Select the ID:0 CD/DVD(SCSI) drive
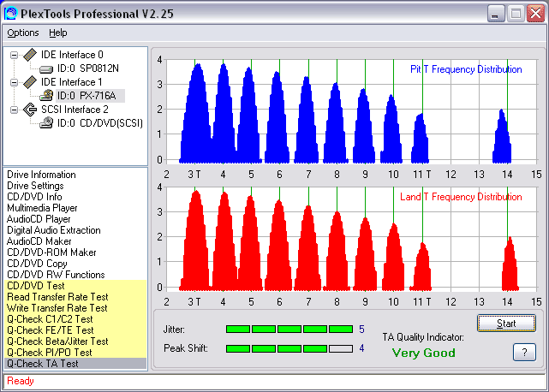 (100, 123)
